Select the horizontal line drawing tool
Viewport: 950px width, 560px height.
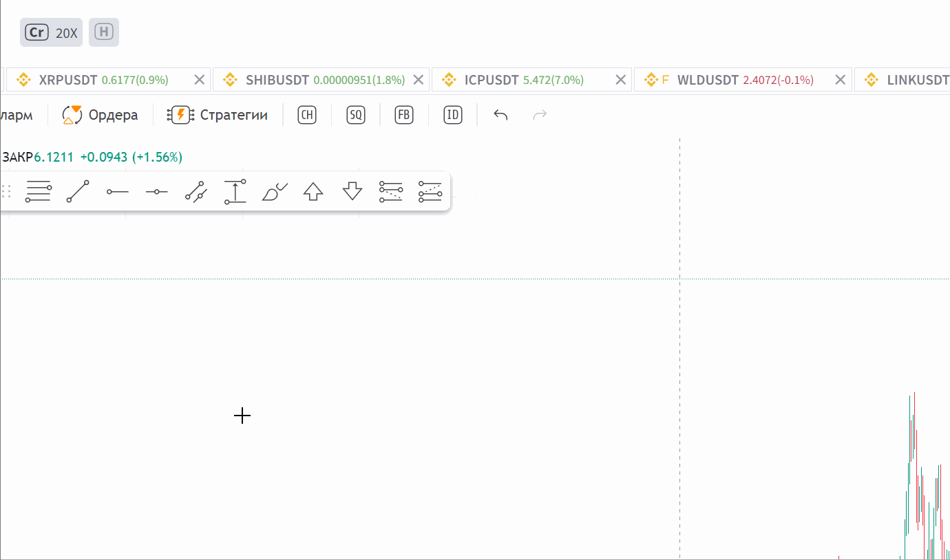[x=156, y=191]
